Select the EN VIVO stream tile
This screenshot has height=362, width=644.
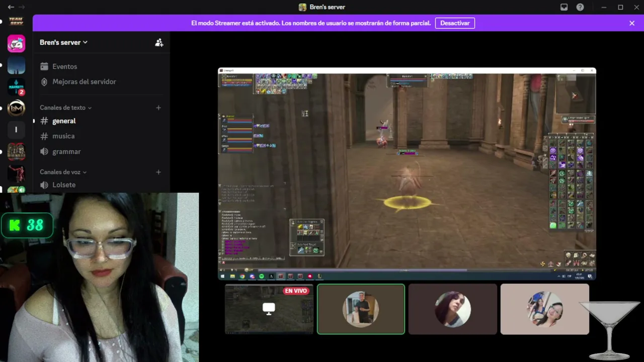[269, 309]
